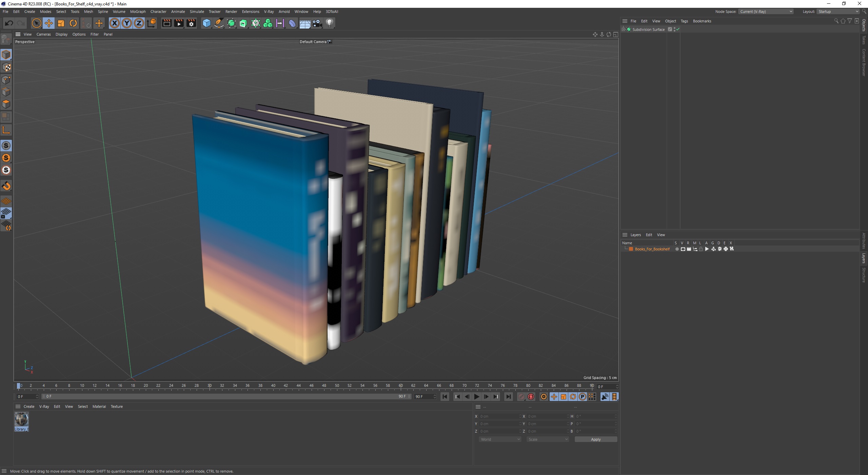Activate the Scale tool
868x475 pixels.
click(x=61, y=23)
